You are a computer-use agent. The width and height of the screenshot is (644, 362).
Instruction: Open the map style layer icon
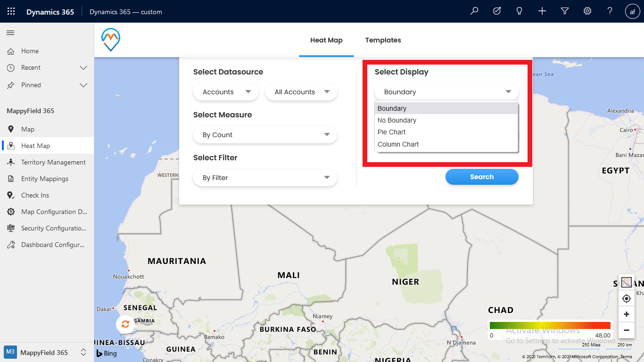[626, 282]
